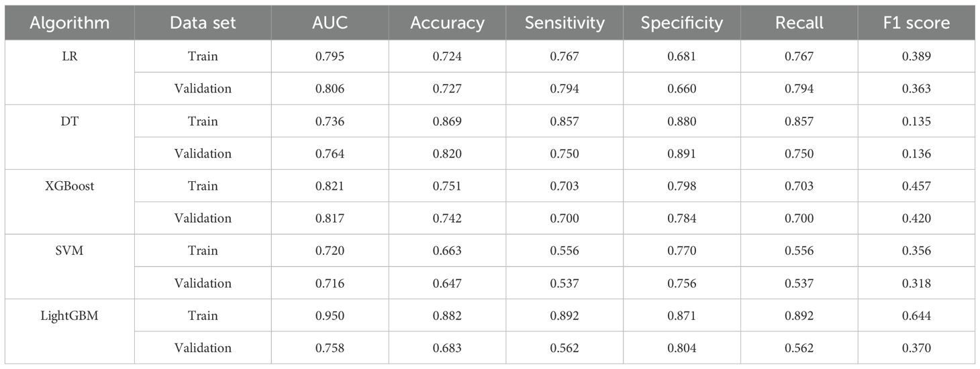The image size is (980, 369).
Task: Select the Recall column header
Action: pyautogui.click(x=799, y=23)
